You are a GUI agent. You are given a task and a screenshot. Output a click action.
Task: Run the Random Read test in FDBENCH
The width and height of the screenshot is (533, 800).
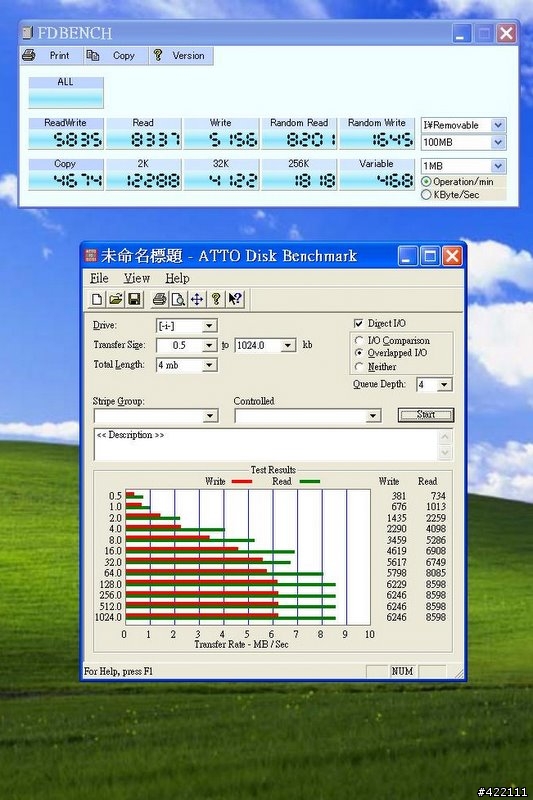[299, 134]
